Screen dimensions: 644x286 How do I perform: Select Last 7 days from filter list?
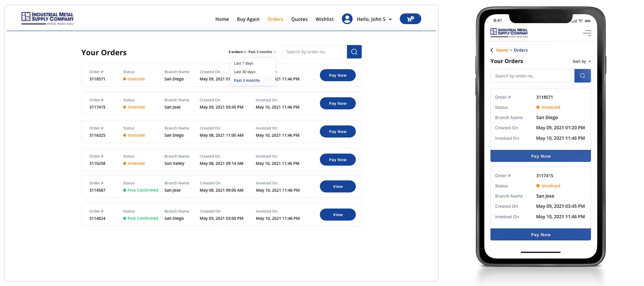point(243,63)
